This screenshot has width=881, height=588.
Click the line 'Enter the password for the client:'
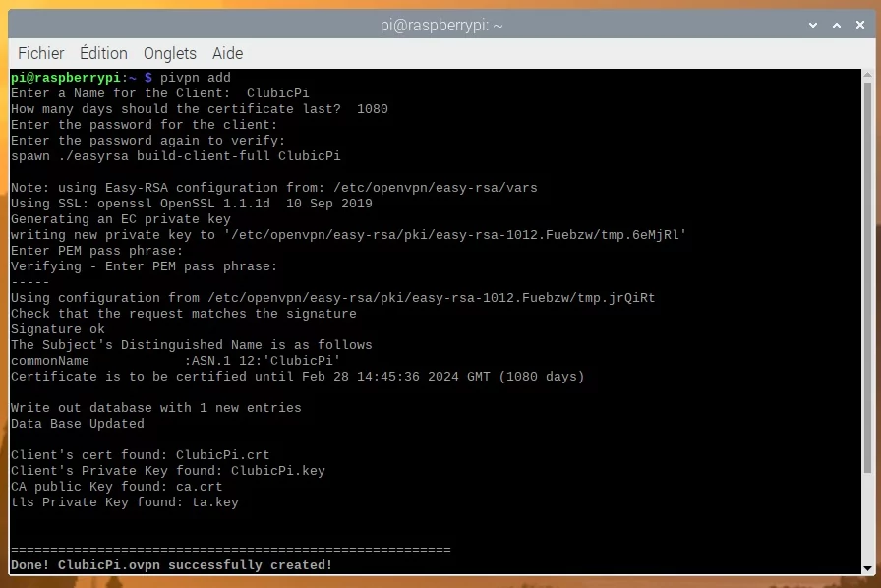click(145, 125)
